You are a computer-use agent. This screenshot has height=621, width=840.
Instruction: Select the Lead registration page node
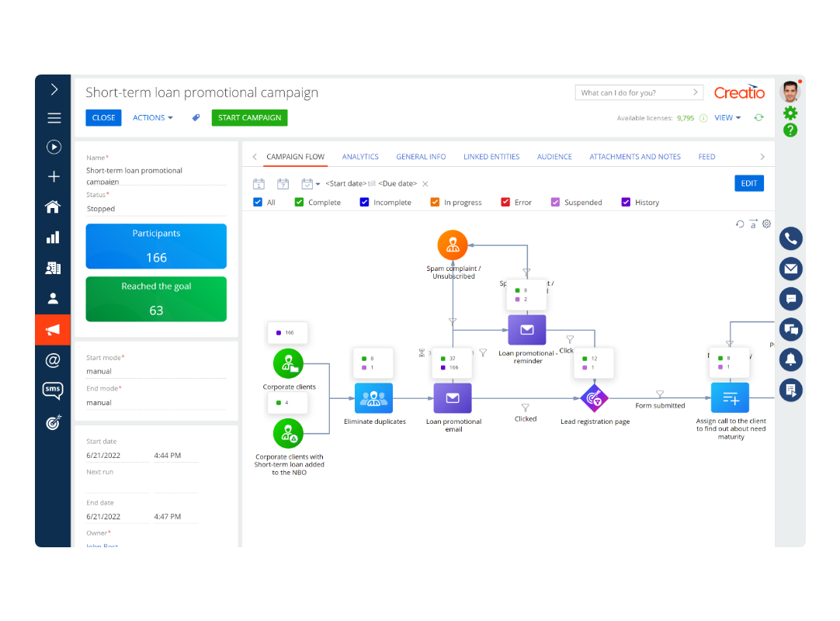click(595, 398)
